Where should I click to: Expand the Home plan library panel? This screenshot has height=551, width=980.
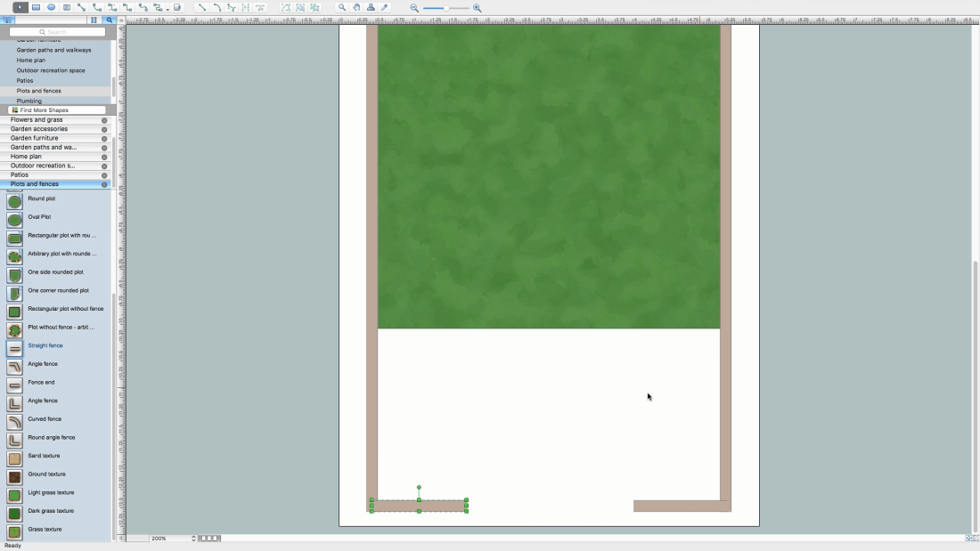26,156
